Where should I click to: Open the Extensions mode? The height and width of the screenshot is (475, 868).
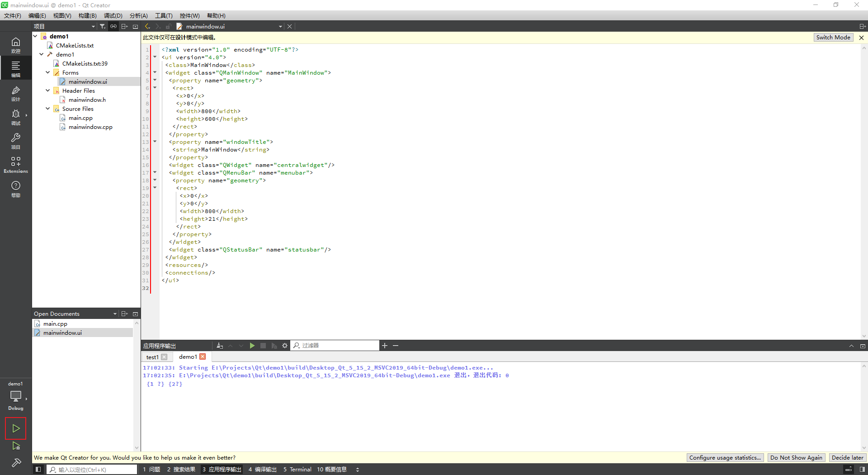(x=16, y=165)
